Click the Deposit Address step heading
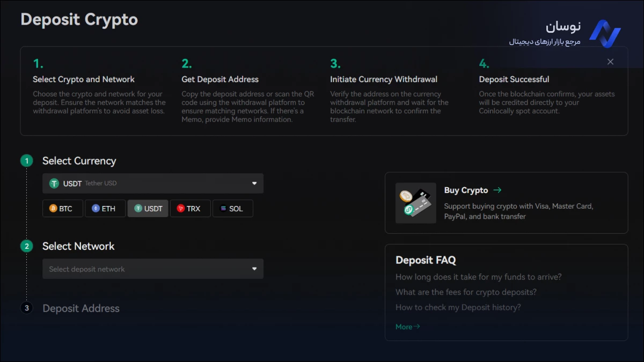644x362 pixels. (81, 308)
